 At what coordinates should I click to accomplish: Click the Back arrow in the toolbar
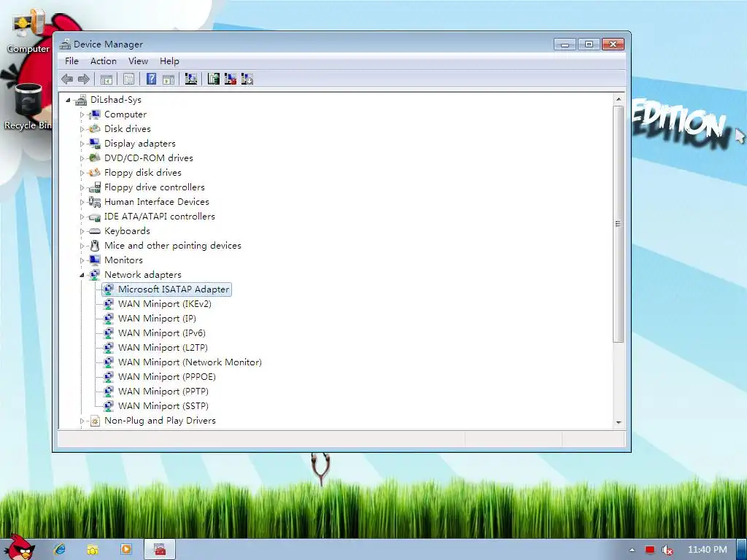pos(67,79)
